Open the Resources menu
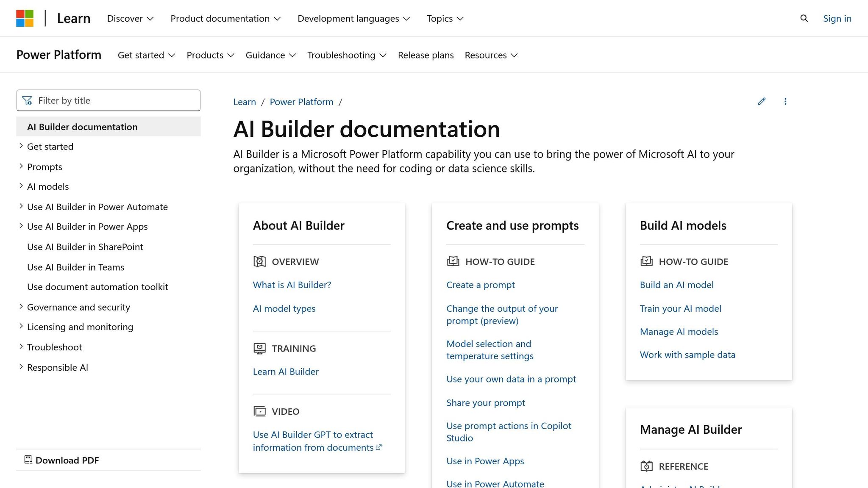The height and width of the screenshot is (488, 868). click(x=491, y=55)
